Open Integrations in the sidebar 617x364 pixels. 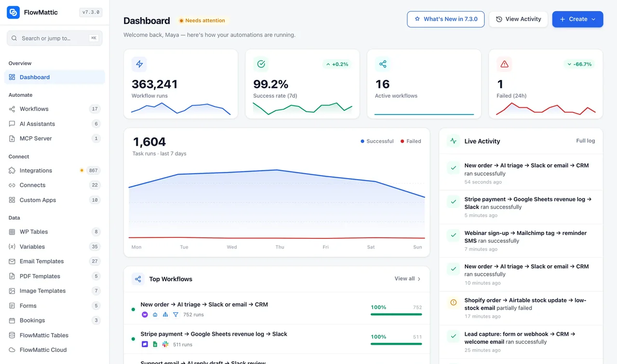pyautogui.click(x=54, y=170)
